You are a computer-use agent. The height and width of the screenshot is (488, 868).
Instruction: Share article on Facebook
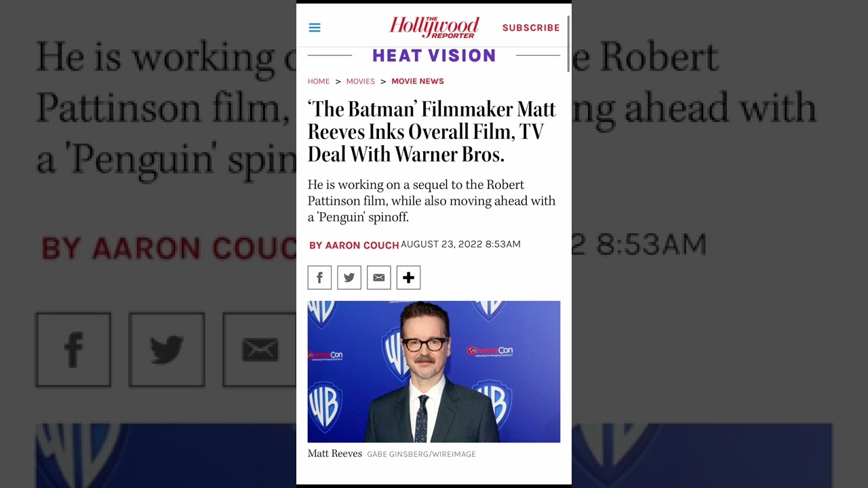pyautogui.click(x=319, y=277)
